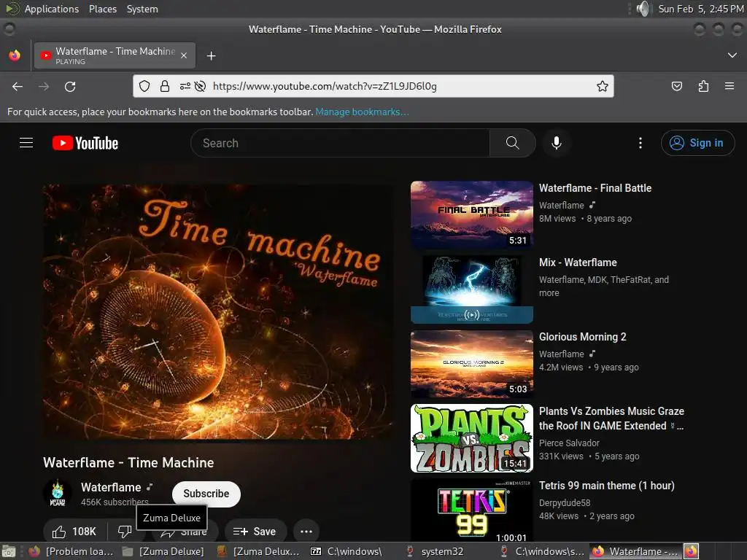Click the Sign in button
Viewport: 747px width, 560px height.
697,143
